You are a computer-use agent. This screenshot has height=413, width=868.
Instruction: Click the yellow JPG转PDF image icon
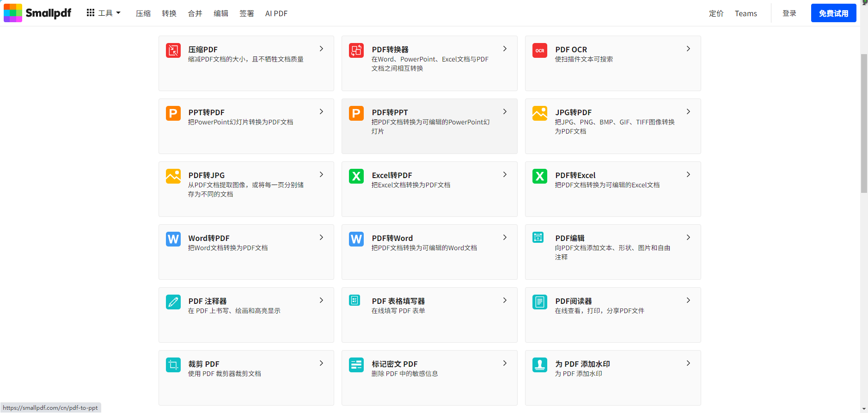tap(539, 113)
